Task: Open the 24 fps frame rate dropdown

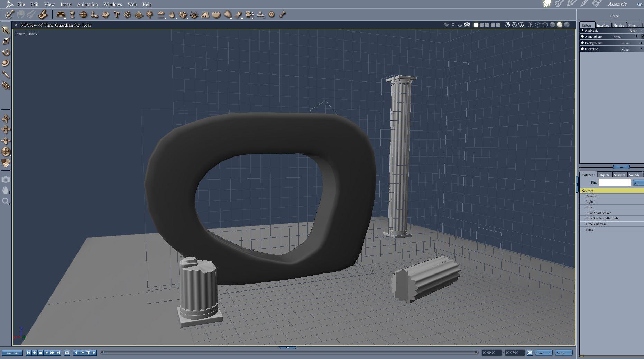Action: click(x=564, y=353)
